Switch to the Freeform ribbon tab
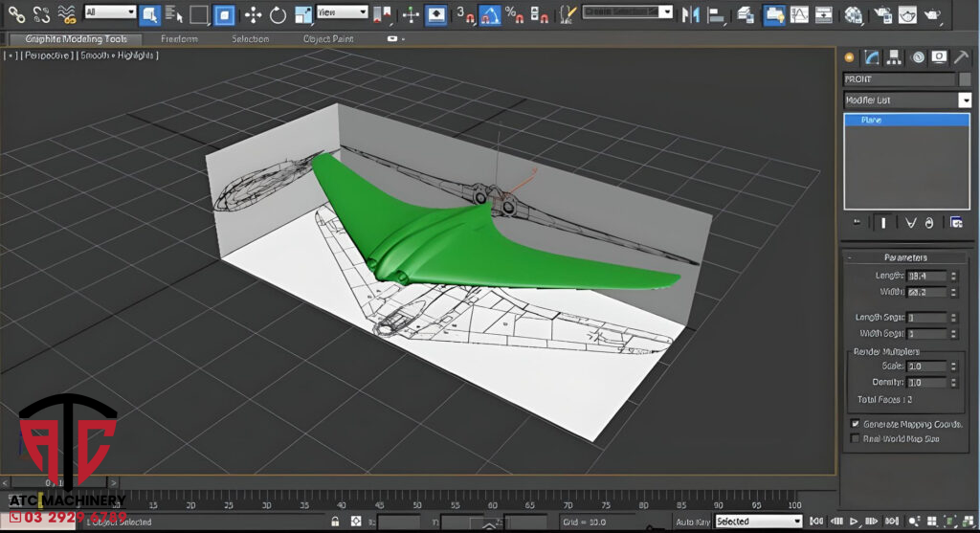 tap(180, 39)
